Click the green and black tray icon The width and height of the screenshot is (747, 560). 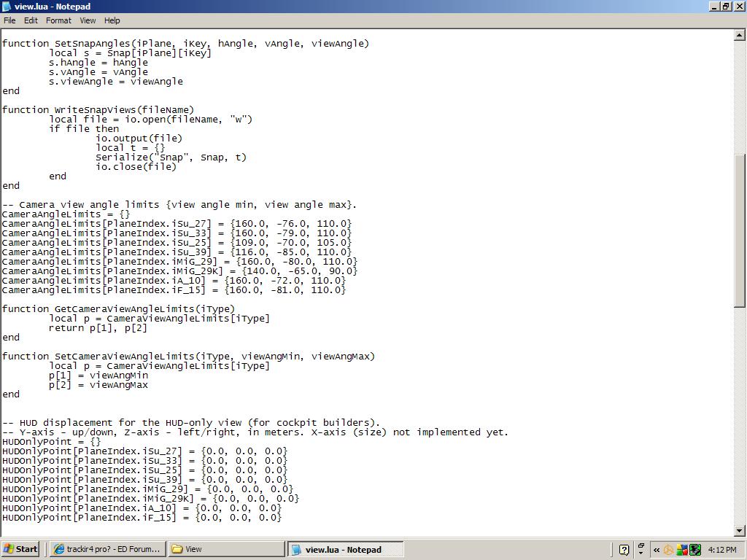[x=695, y=550]
